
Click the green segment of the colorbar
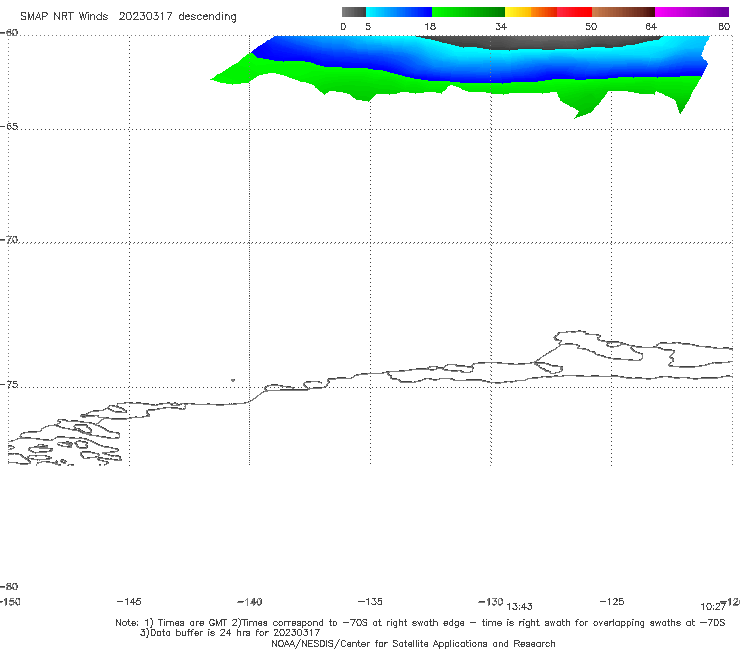pyautogui.click(x=468, y=12)
